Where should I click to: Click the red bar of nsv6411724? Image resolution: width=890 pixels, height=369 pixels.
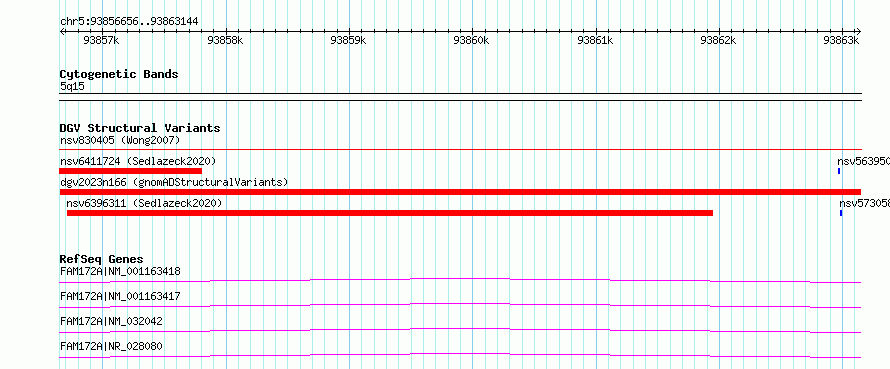pyautogui.click(x=131, y=171)
